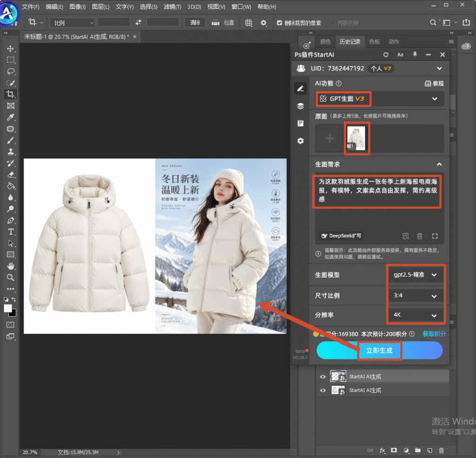Open crop additional settings gear
Image resolution: width=476 pixels, height=458 pixels.
click(x=263, y=23)
